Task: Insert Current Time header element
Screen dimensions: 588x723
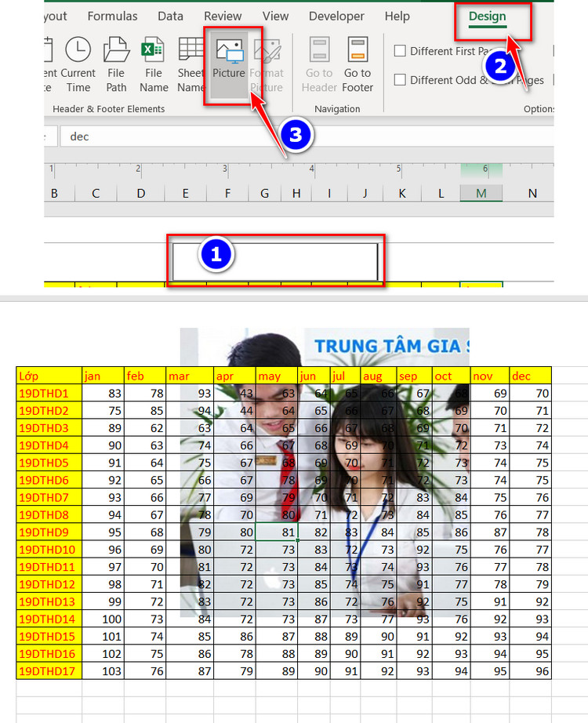Action: [x=78, y=64]
